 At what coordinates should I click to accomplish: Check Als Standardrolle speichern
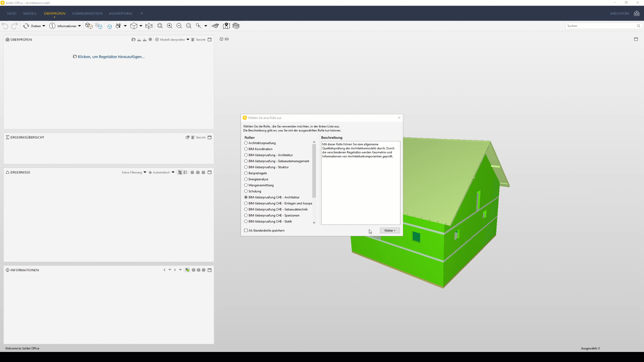(x=246, y=231)
